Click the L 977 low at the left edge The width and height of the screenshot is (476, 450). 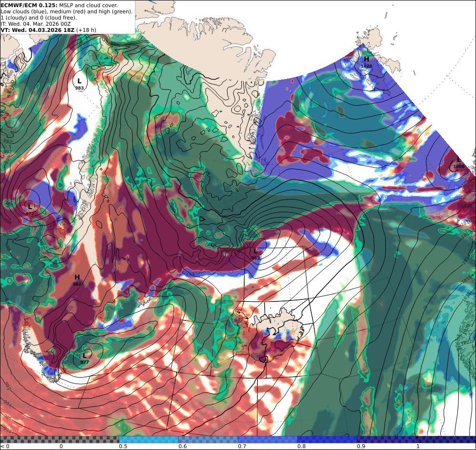point(30,210)
